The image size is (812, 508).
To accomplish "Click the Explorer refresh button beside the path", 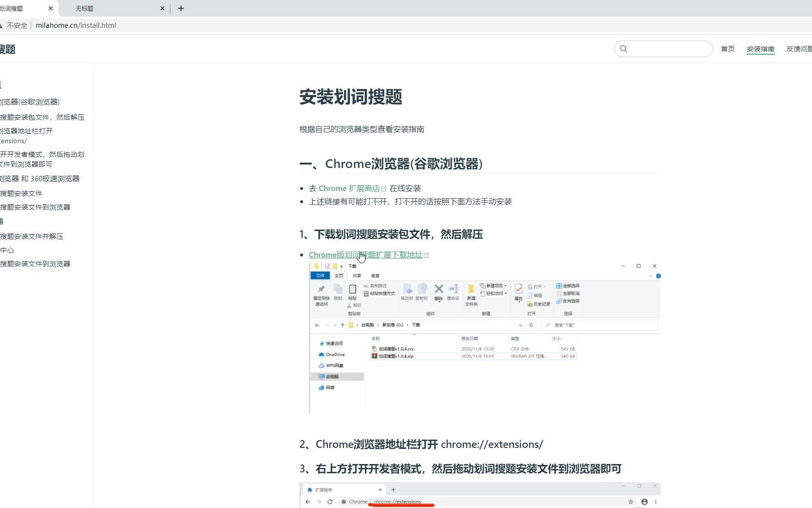I will coord(531,325).
